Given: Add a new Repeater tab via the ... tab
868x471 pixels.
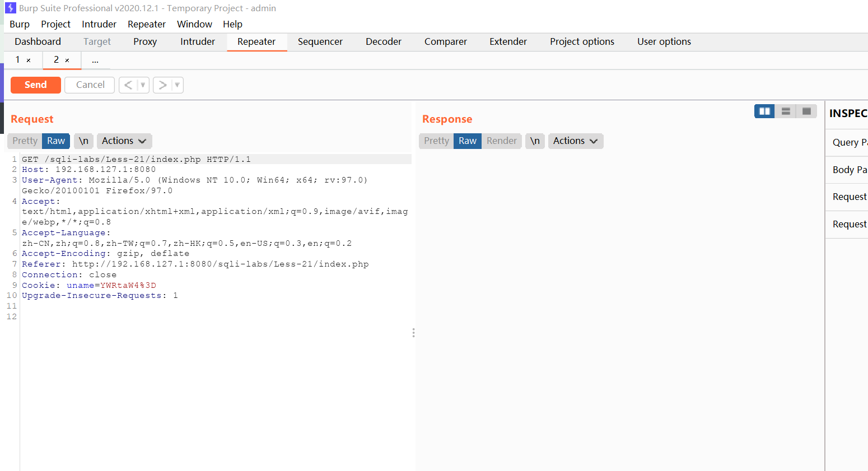Looking at the screenshot, I should coord(95,60).
